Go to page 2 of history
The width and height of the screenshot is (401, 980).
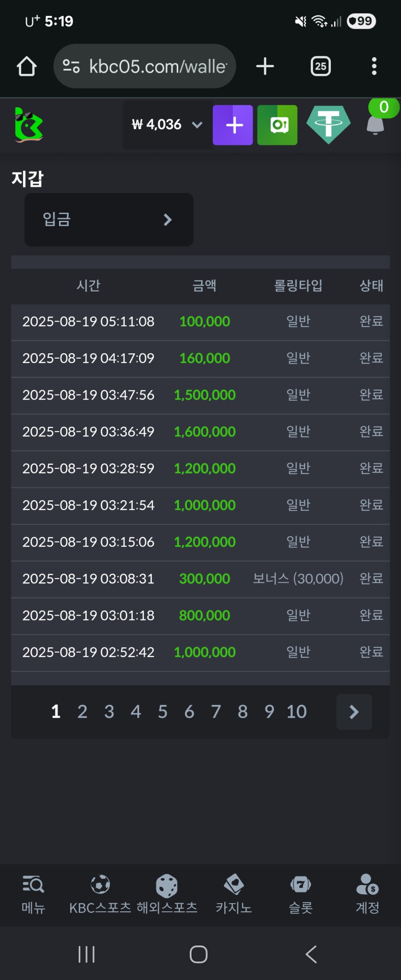tap(83, 712)
